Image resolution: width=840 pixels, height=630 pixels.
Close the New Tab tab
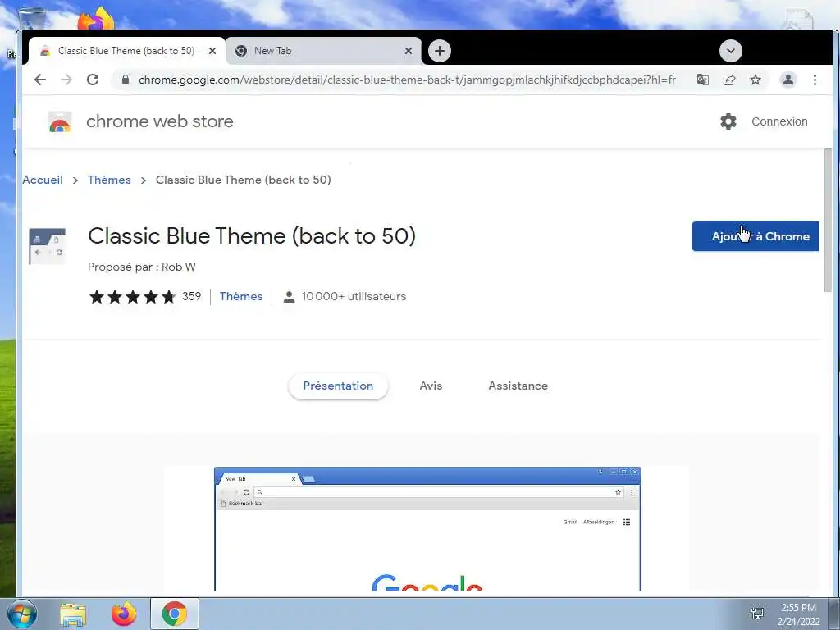(x=409, y=51)
